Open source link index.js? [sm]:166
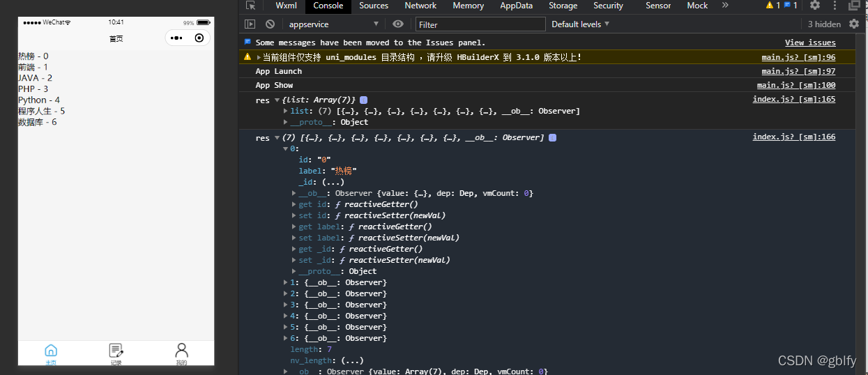This screenshot has width=868, height=375. coord(794,137)
